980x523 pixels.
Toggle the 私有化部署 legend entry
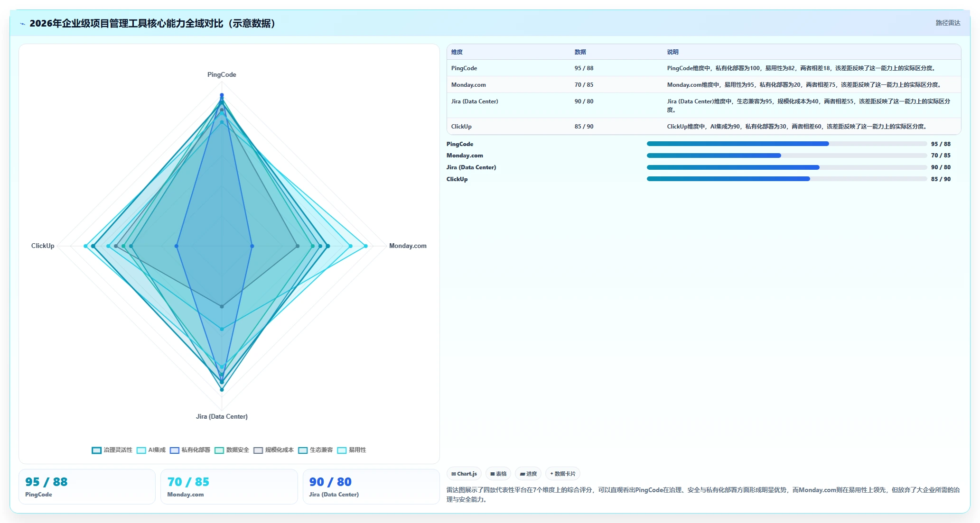pos(190,450)
